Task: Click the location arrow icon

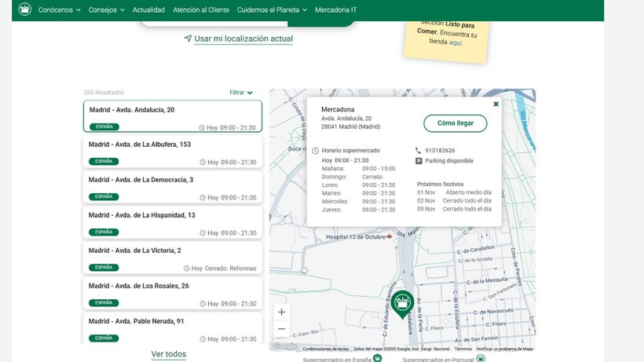Action: pyautogui.click(x=188, y=38)
